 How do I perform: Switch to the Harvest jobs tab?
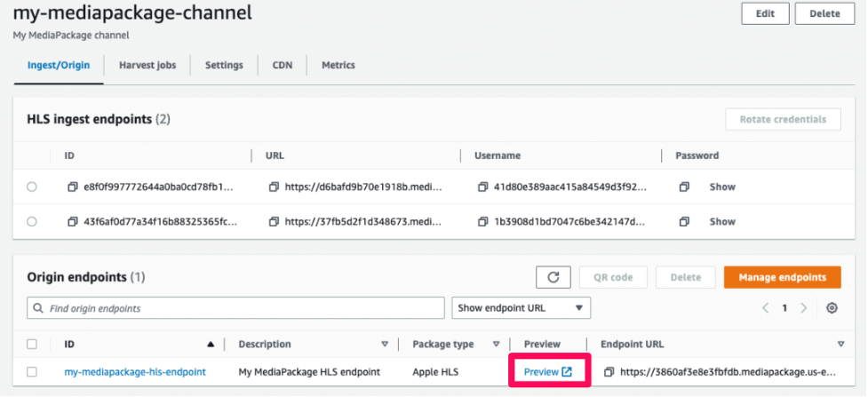click(x=147, y=65)
